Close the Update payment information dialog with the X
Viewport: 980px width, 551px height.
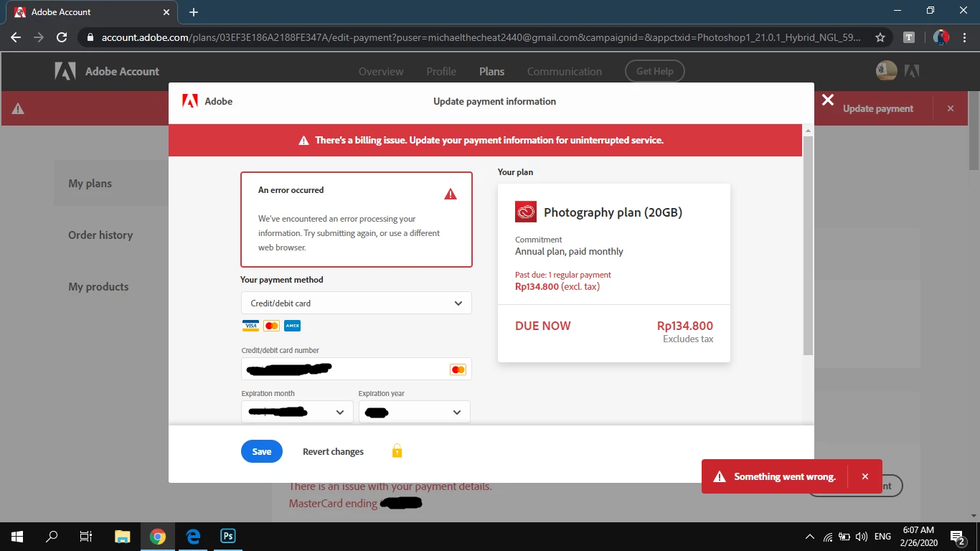[x=828, y=100]
